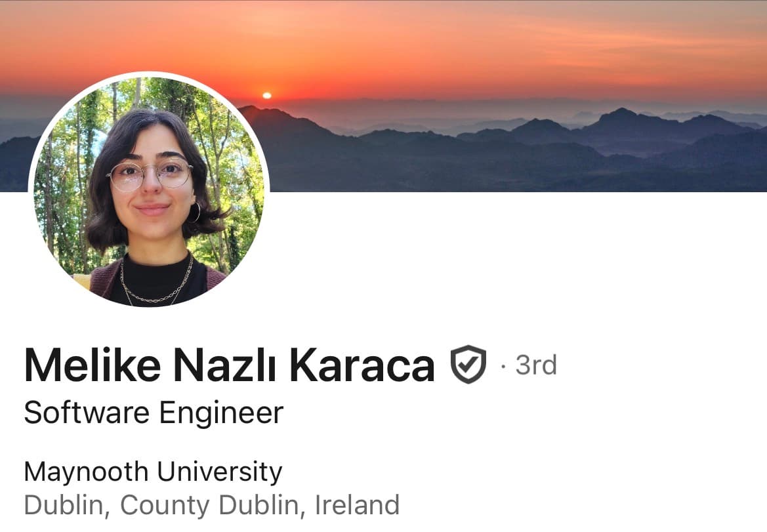Click the dot separator before 3rd
Image resolution: width=767 pixels, height=532 pixels.
(503, 365)
